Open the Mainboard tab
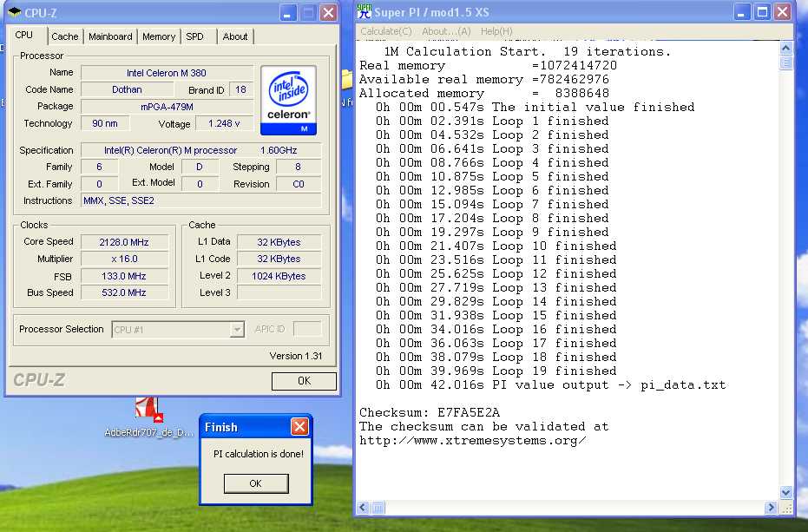Viewport: 808px width, 532px height. 110,36
